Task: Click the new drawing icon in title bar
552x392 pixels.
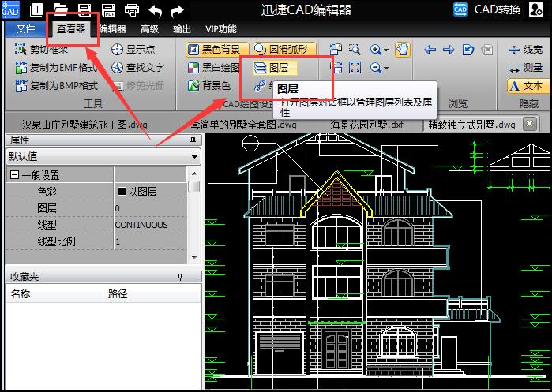Action: pyautogui.click(x=37, y=9)
